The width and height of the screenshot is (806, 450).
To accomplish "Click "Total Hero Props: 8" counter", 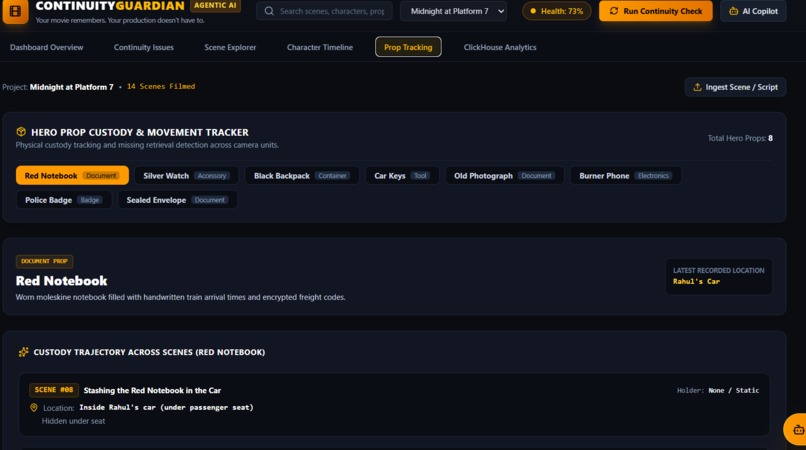I will pyautogui.click(x=740, y=138).
